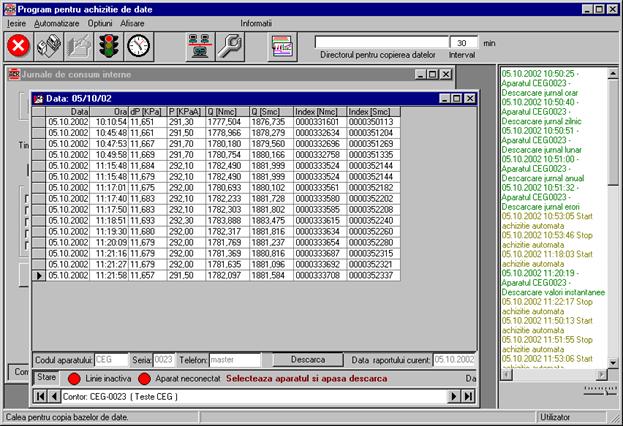623x426 pixels.
Task: Click the dP [KPa] column header
Action: click(x=147, y=112)
